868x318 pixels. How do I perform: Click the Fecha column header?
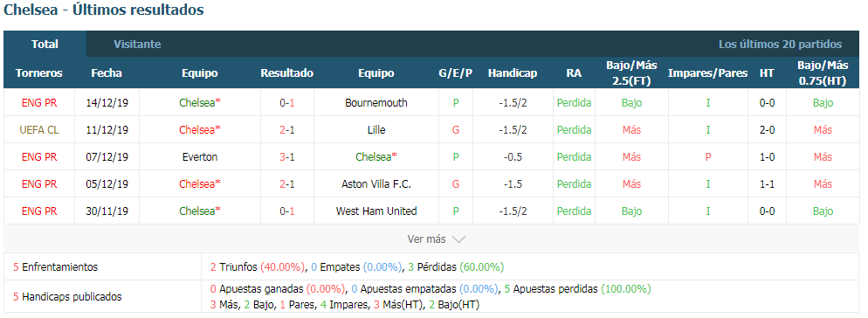(x=107, y=73)
